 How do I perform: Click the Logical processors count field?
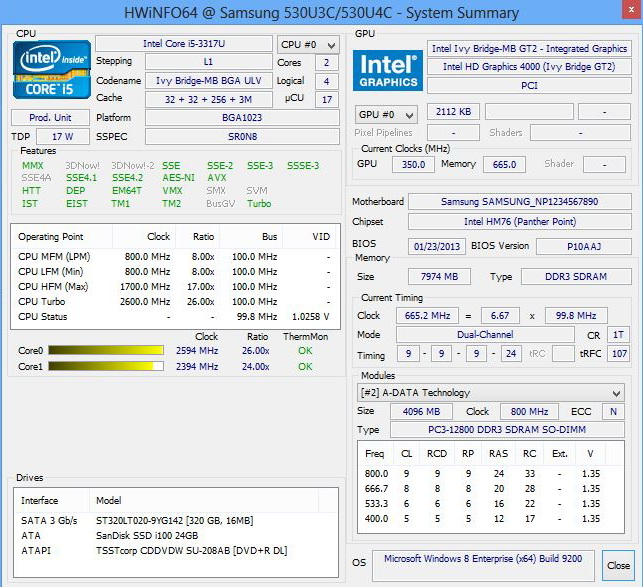(x=326, y=81)
